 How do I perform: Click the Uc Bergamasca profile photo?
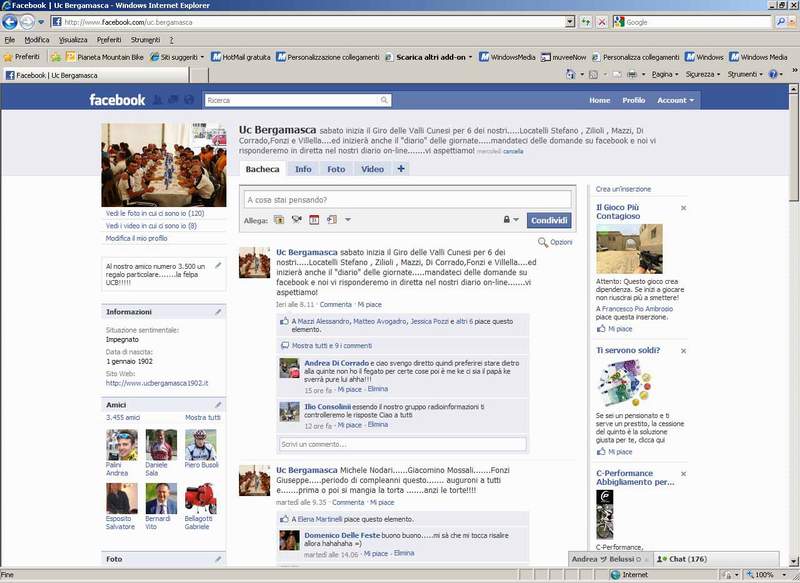point(164,165)
